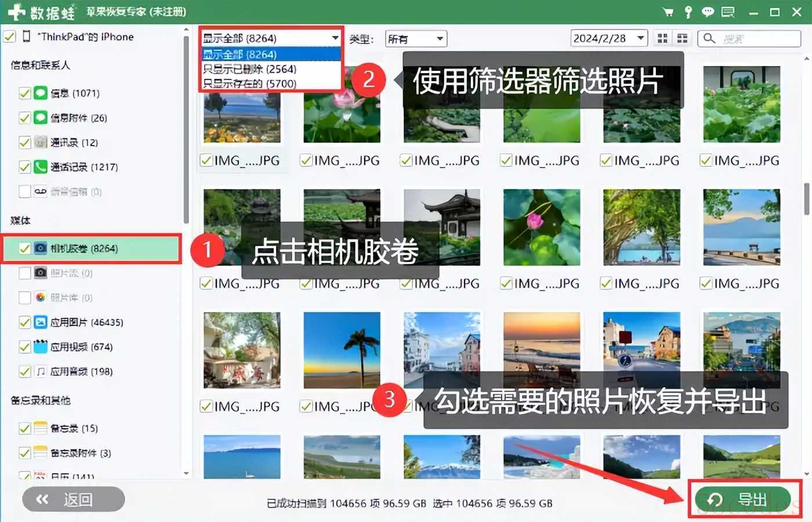Open the 显示全部 (8264) filter dropdown
This screenshot has height=522, width=812.
click(271, 38)
